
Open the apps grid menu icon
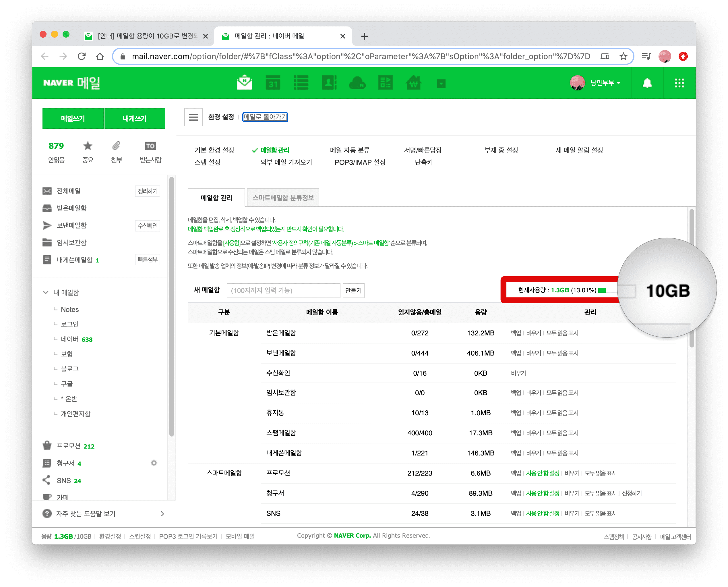(x=679, y=83)
